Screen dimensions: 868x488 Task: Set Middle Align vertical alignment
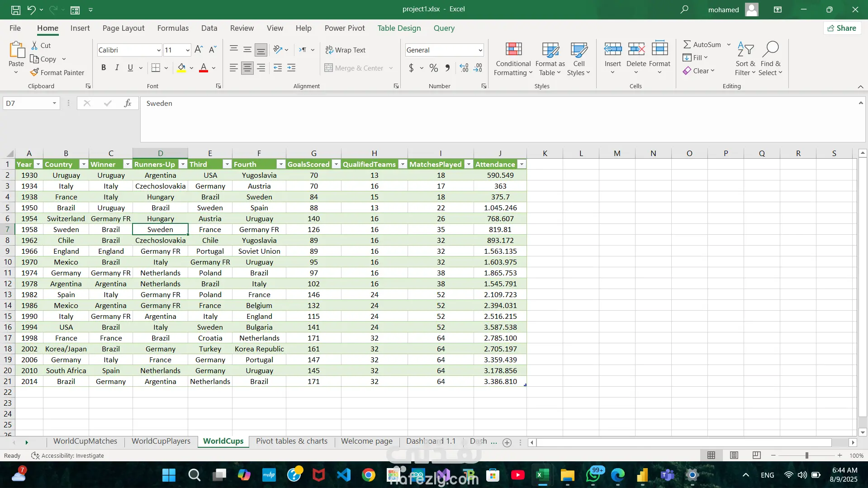pyautogui.click(x=247, y=50)
